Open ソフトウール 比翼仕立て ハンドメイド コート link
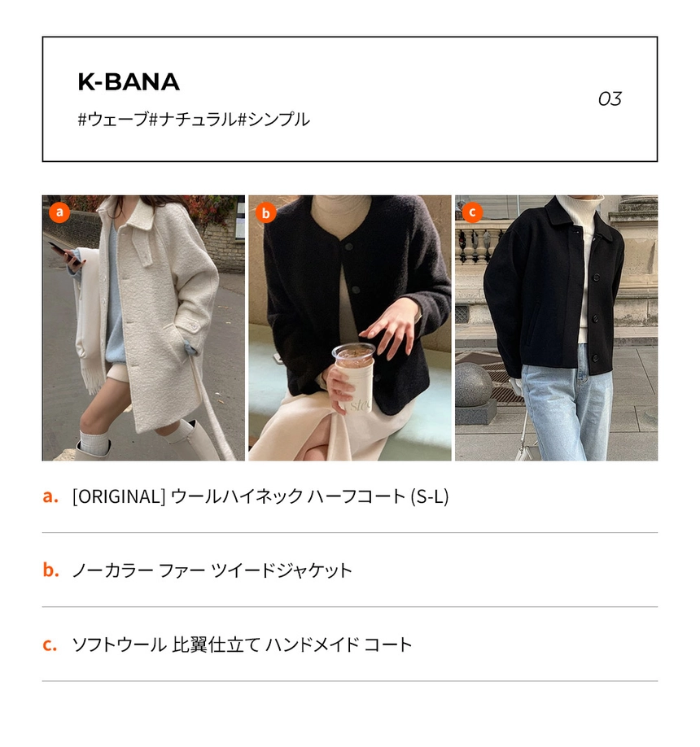This screenshot has width=700, height=747. 242,644
